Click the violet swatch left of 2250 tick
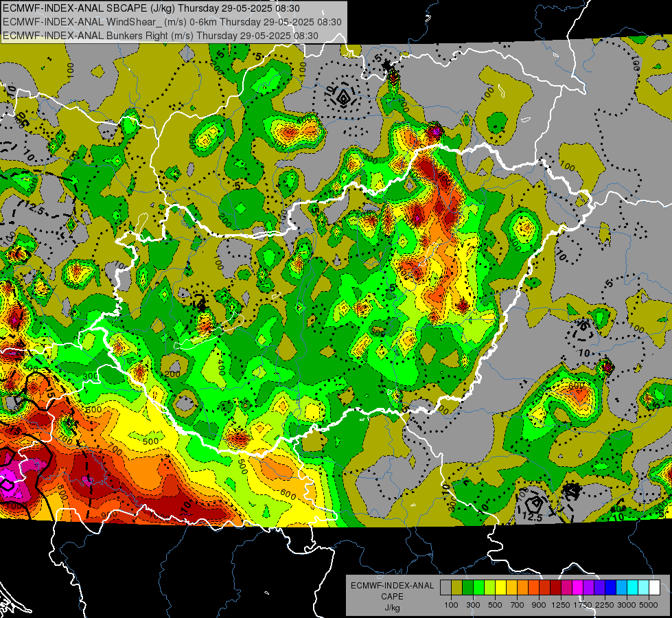This screenshot has width=672, height=618. [599, 588]
